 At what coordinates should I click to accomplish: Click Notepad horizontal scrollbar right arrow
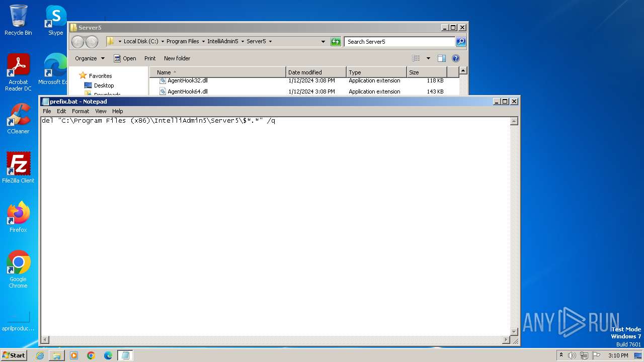pos(506,340)
